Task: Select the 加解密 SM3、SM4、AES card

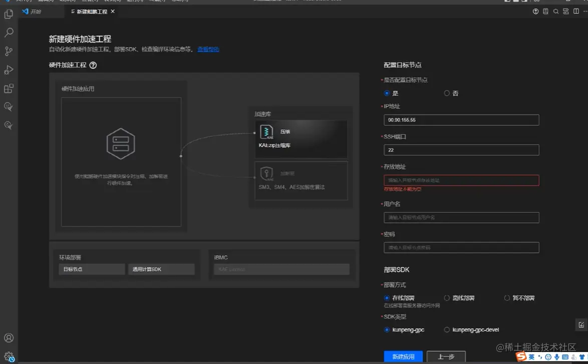Action: pos(301,181)
